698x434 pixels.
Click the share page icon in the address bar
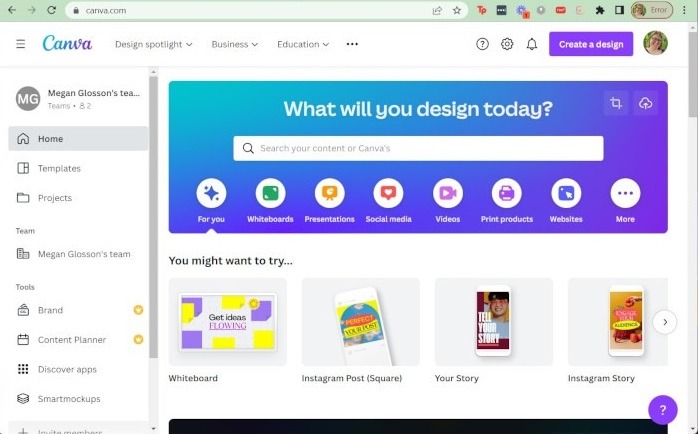click(437, 10)
